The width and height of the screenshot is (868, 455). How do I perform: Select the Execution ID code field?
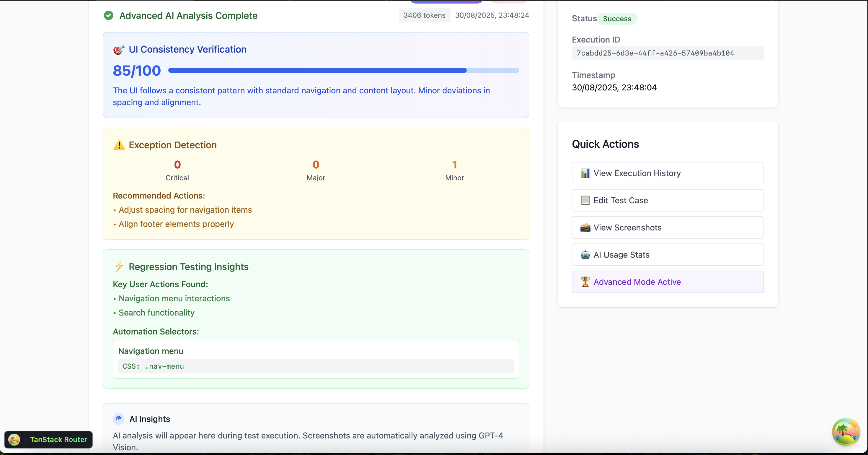click(x=668, y=53)
